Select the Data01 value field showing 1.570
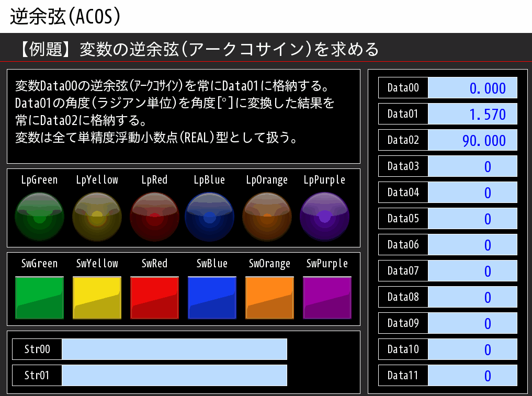This screenshot has height=396, width=532. tap(472, 114)
